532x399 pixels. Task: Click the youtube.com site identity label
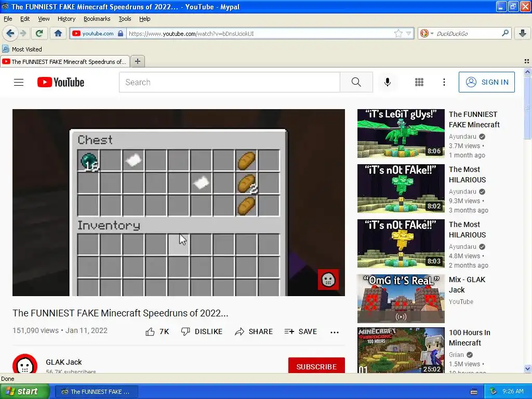click(x=98, y=33)
